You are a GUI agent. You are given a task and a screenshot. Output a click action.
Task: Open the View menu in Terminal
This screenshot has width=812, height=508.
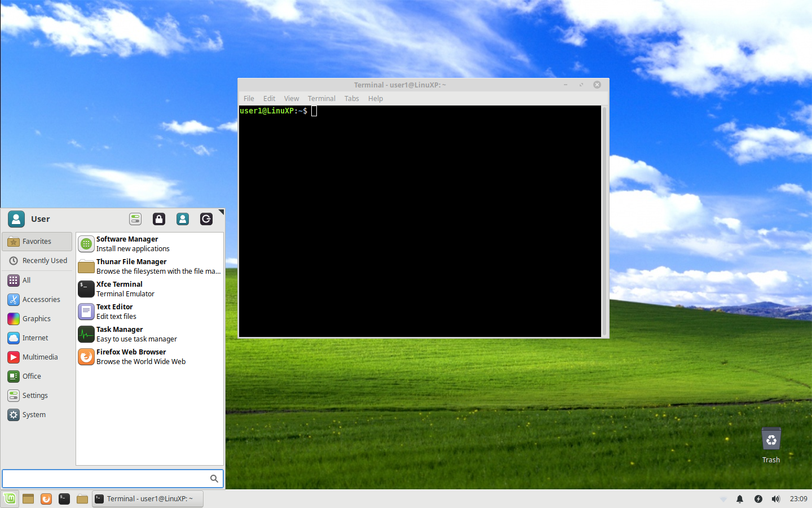[292, 98]
